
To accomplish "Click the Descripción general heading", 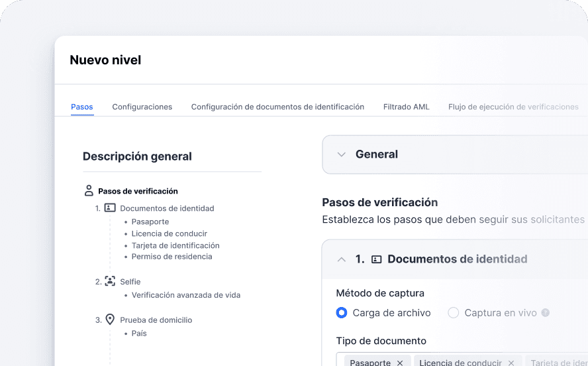I will [x=137, y=156].
